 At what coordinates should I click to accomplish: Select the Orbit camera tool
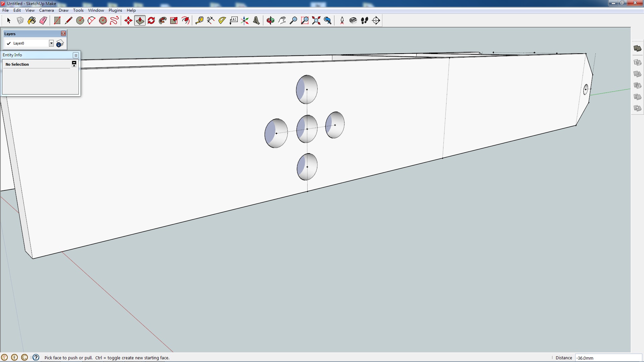(x=270, y=20)
